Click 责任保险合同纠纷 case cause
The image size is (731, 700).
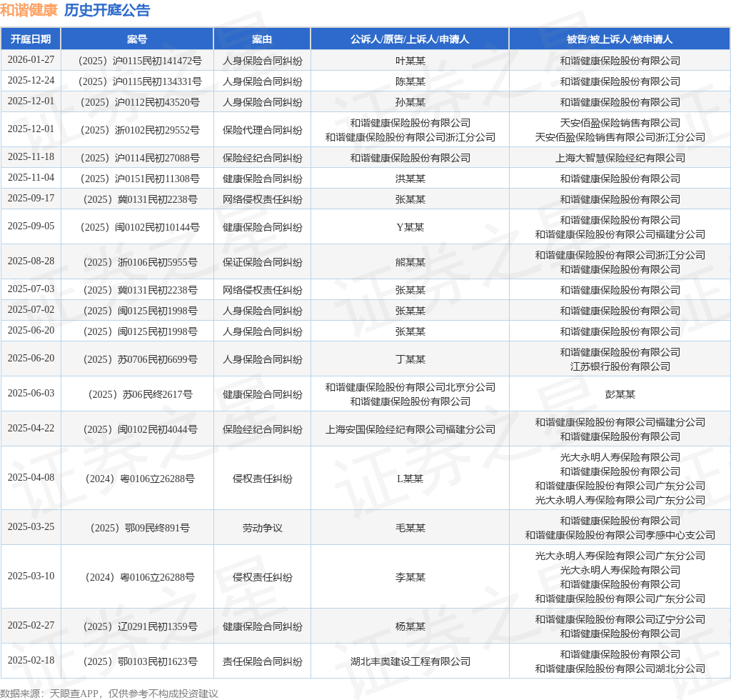coord(263,661)
